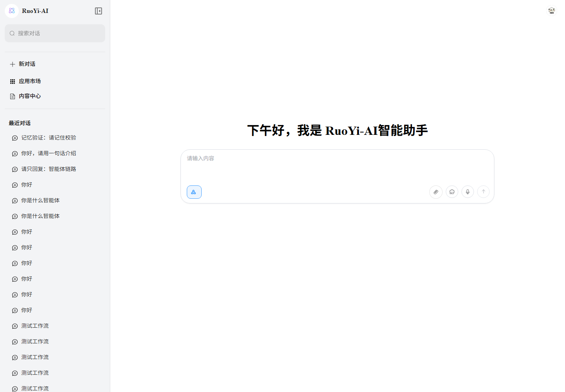Screen dimensions: 565x392
Task: Open the 应用市场 menu item
Action: point(55,81)
